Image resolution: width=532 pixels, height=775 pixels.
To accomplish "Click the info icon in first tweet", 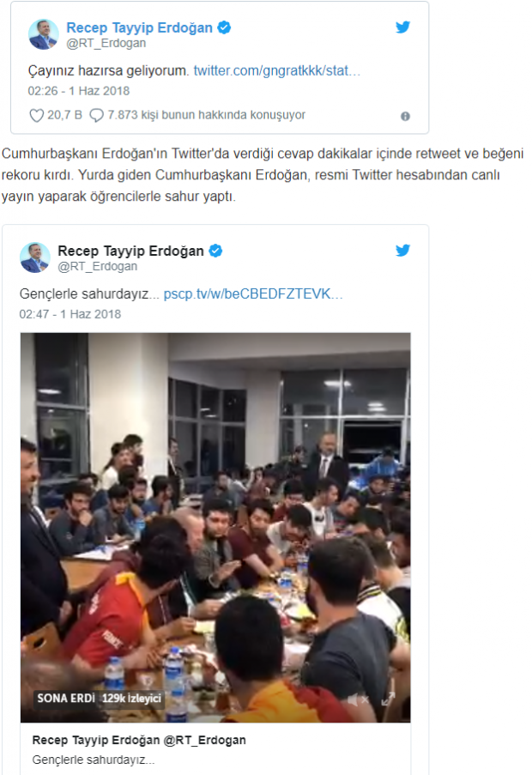I will click(x=405, y=116).
